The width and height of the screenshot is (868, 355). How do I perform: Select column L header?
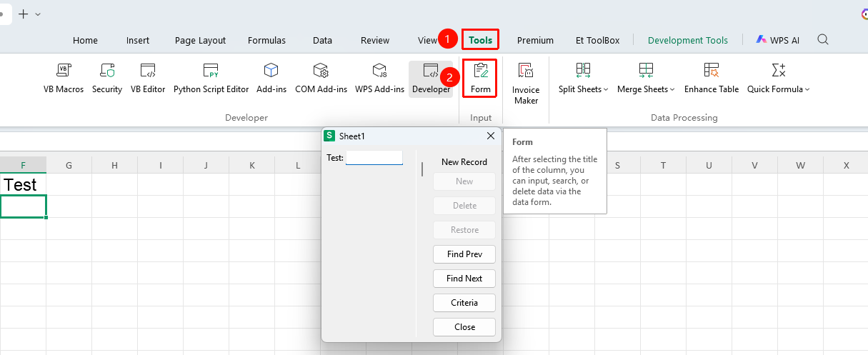pos(297,165)
